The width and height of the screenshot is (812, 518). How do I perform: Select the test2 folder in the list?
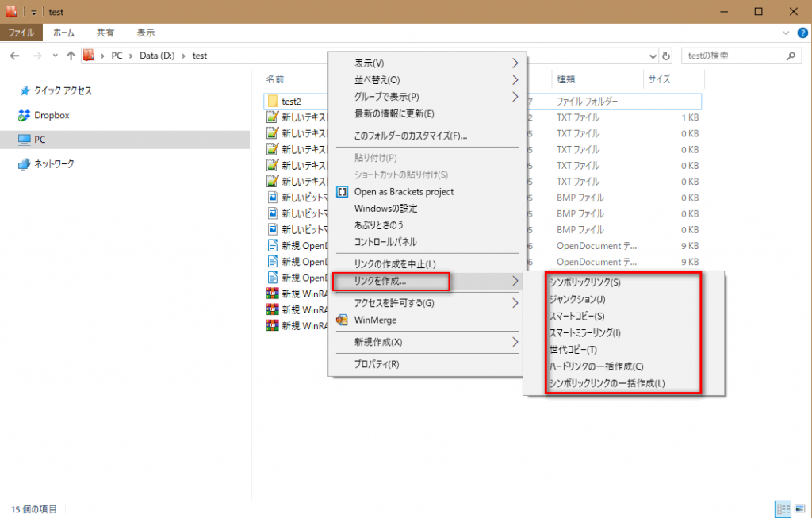(x=292, y=102)
